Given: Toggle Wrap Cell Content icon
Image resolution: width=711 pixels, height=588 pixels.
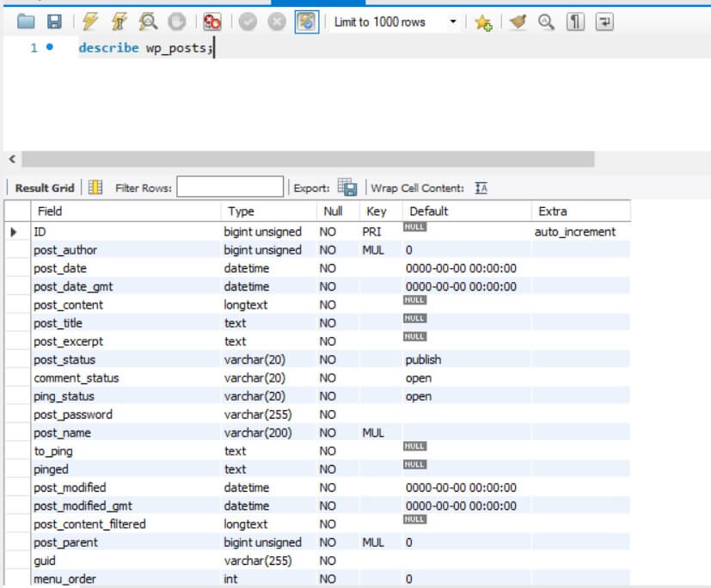Looking at the screenshot, I should [481, 187].
